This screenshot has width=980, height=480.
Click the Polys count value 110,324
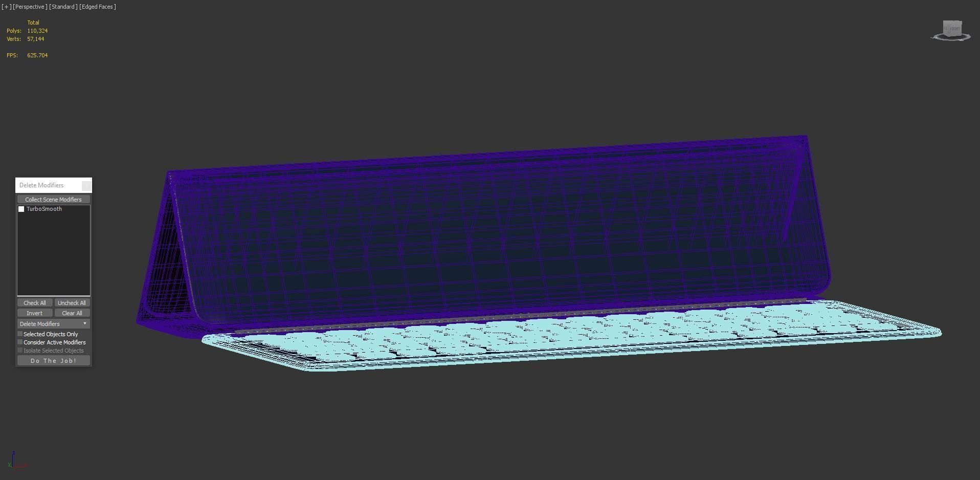(37, 31)
